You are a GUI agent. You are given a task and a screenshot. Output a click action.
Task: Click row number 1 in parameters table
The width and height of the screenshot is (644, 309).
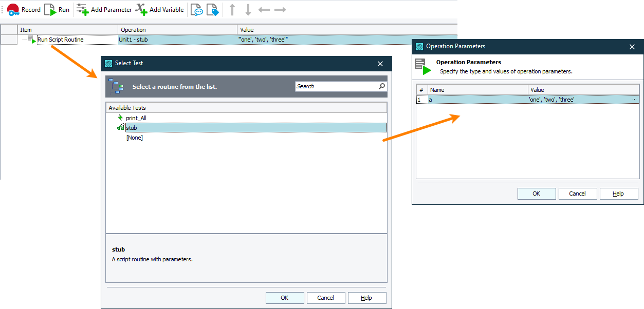click(422, 100)
